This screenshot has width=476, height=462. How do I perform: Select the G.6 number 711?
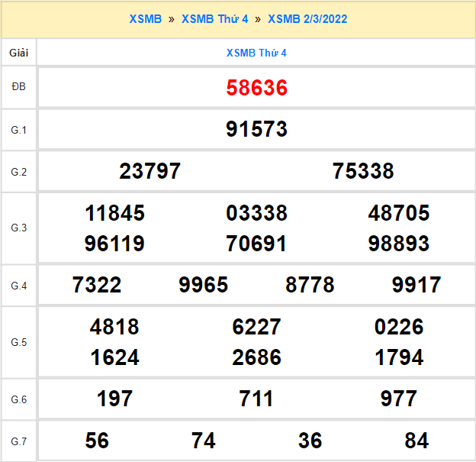click(x=256, y=399)
